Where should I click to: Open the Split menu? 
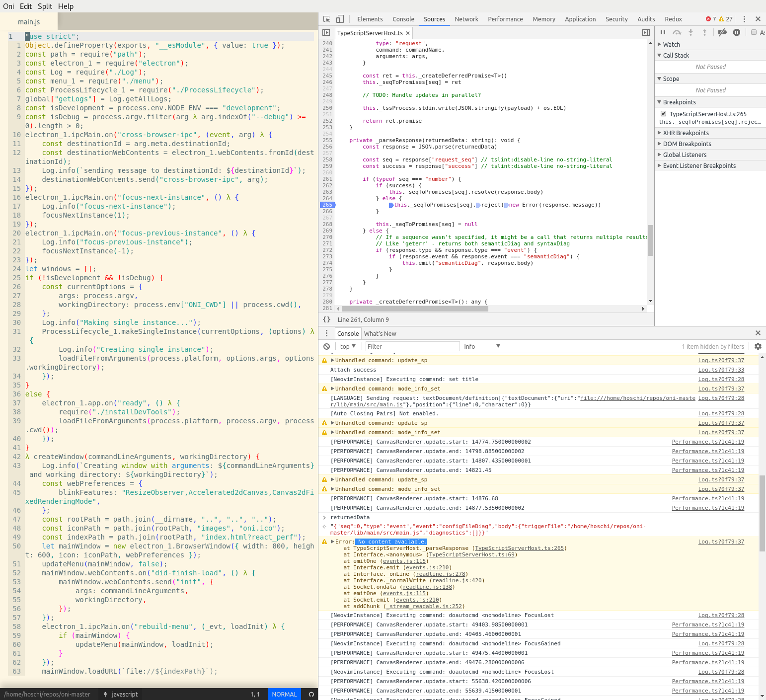coord(45,6)
